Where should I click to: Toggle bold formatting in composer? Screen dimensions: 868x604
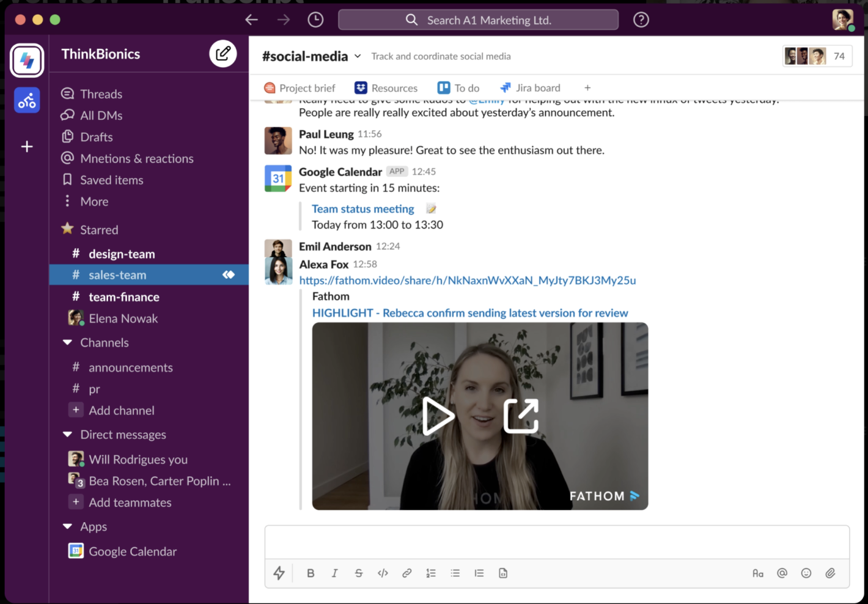pyautogui.click(x=311, y=573)
